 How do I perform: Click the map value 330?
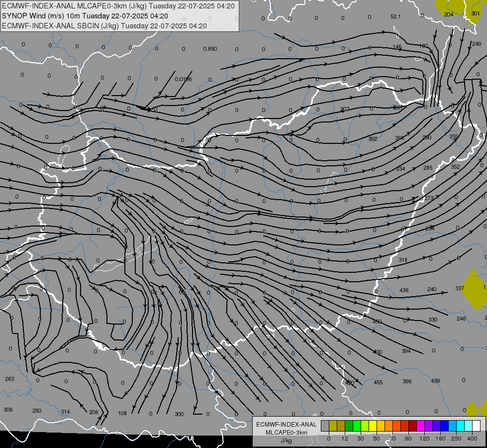click(433, 320)
